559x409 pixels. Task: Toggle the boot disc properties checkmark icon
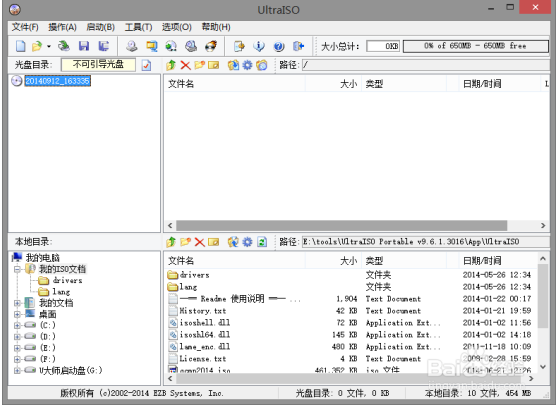coord(146,65)
